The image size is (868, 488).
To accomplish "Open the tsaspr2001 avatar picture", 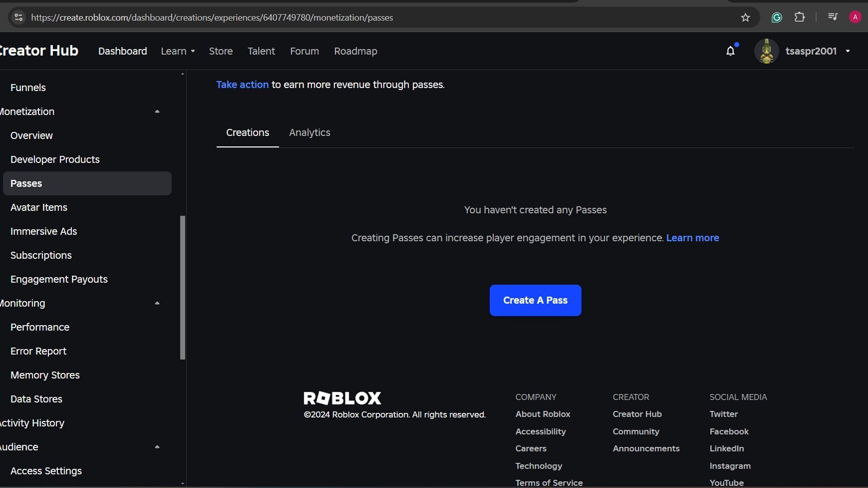I will 766,51.
